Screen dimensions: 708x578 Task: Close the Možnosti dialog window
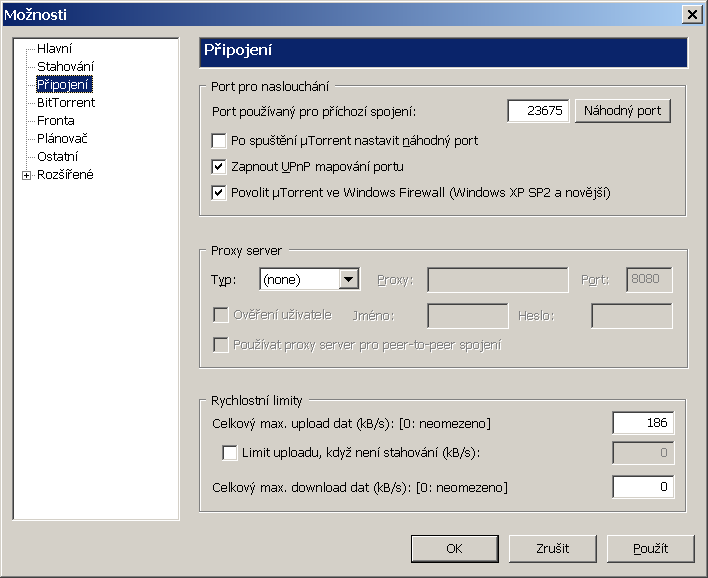[690, 14]
